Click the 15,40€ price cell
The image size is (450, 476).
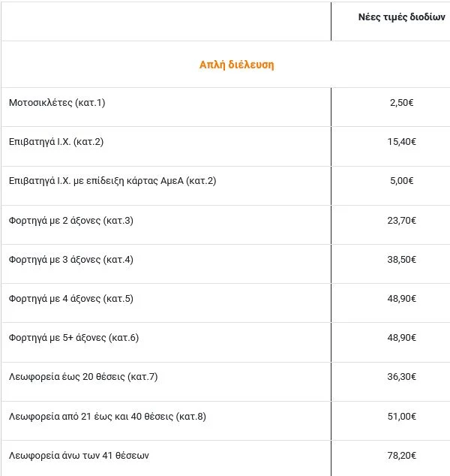tap(401, 141)
